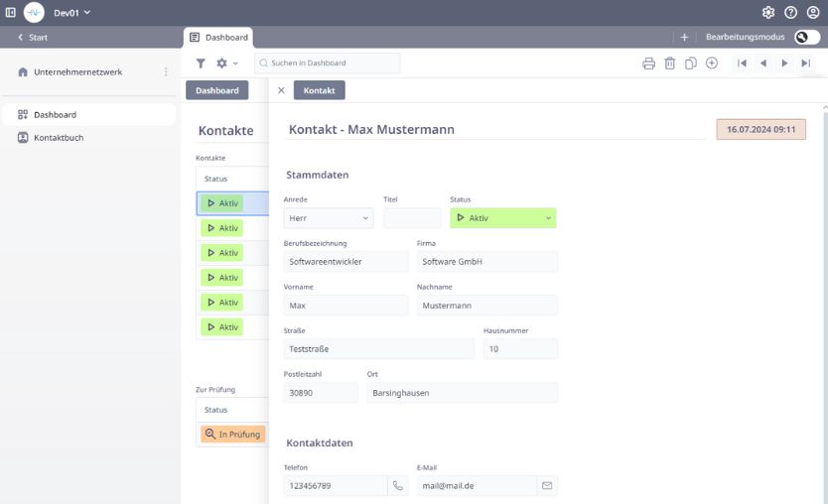828x504 pixels.
Task: Open Kontaktbuch in the sidebar
Action: coord(59,138)
